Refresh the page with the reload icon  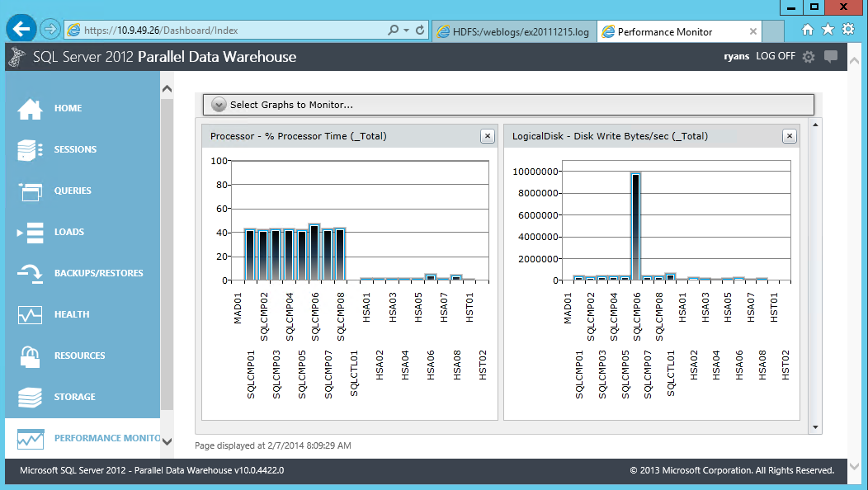click(420, 30)
